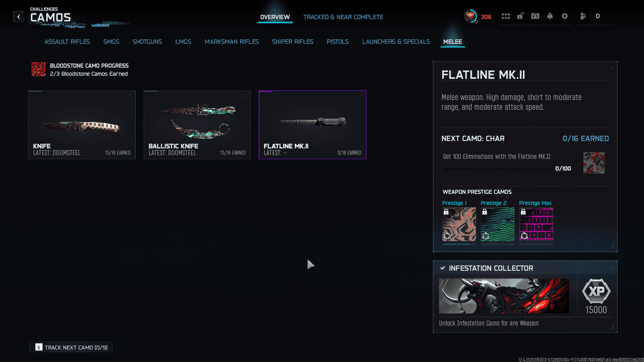Toggle the Infestation Collector checkmark
The image size is (644, 362).
coord(443,268)
